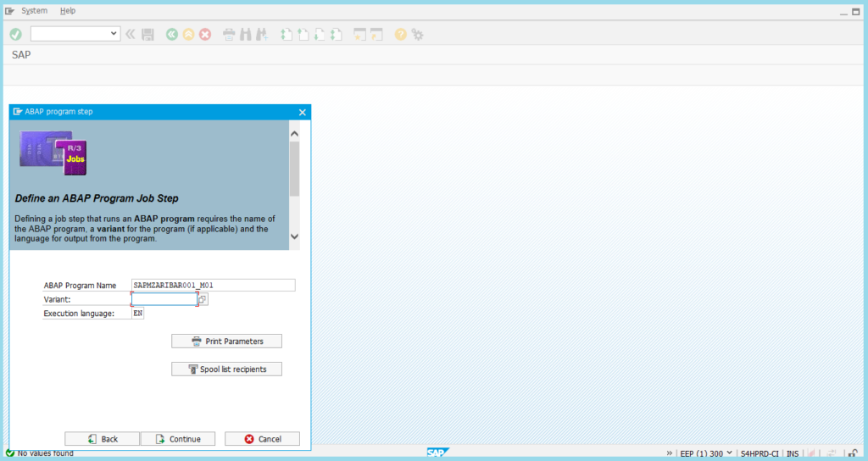
Task: Open the Help menu
Action: pos(68,11)
